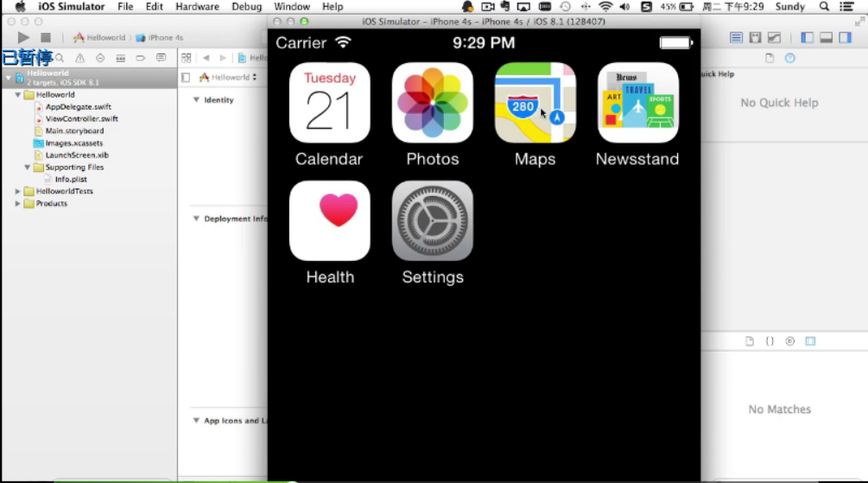Select the assistant editor icon
Image resolution: width=868 pixels, height=483 pixels.
tap(755, 38)
